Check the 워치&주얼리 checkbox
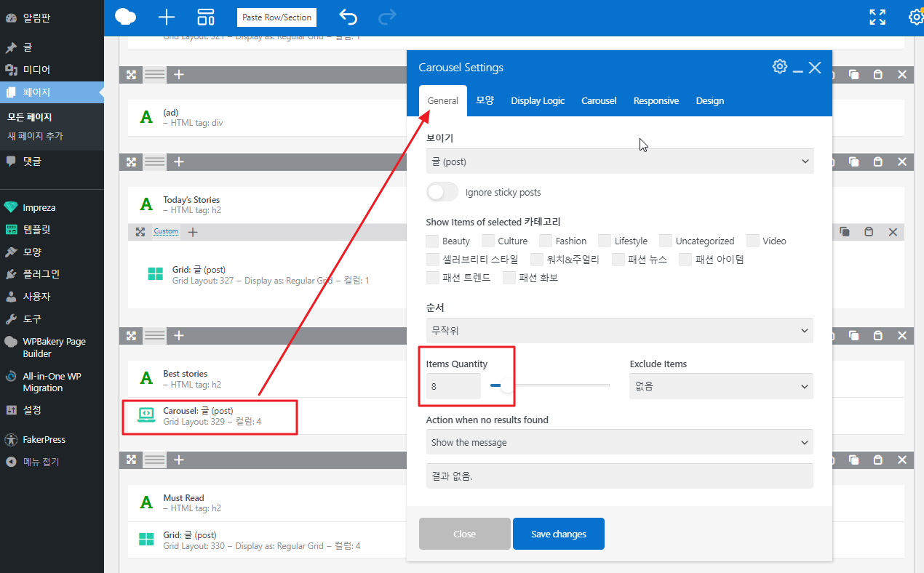Image resolution: width=924 pixels, height=573 pixels. [x=537, y=259]
